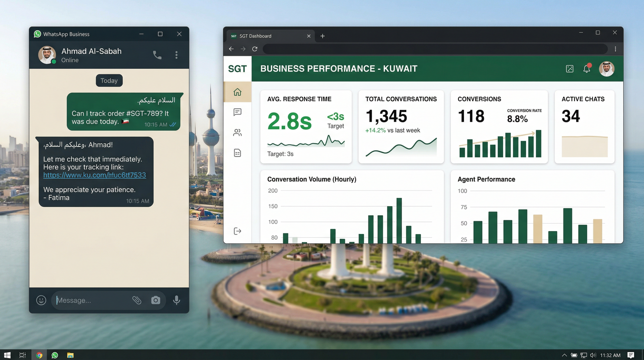Start a voice call with Ahmad Al-Sabah
644x360 pixels.
point(157,55)
